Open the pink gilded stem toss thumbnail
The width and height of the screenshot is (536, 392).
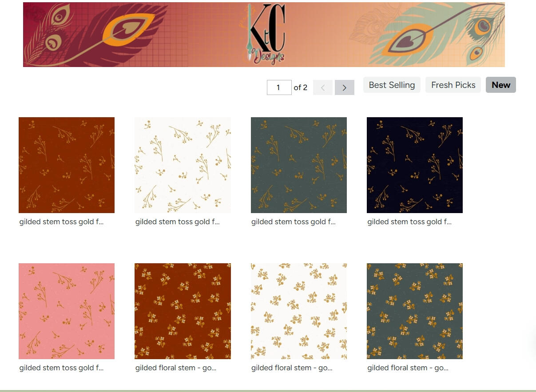coord(67,311)
